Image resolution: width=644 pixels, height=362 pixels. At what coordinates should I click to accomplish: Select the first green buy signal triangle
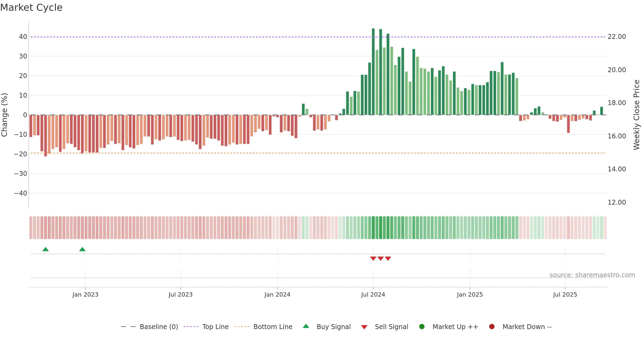46,249
